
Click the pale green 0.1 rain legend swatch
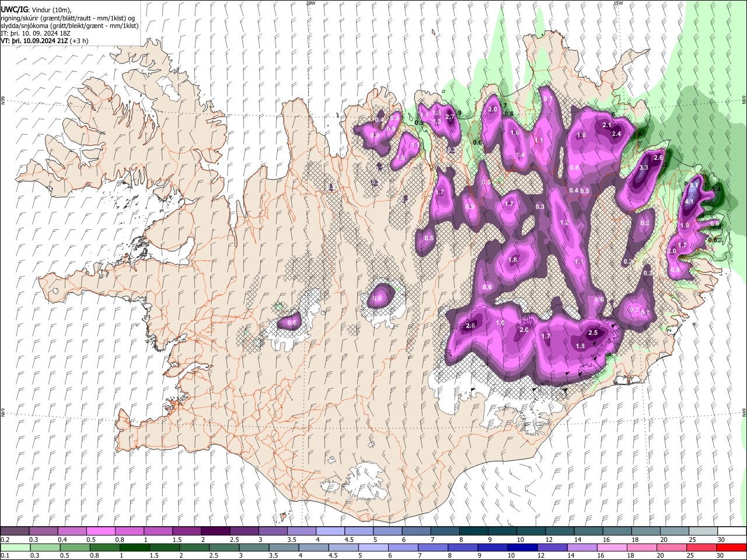15,548
